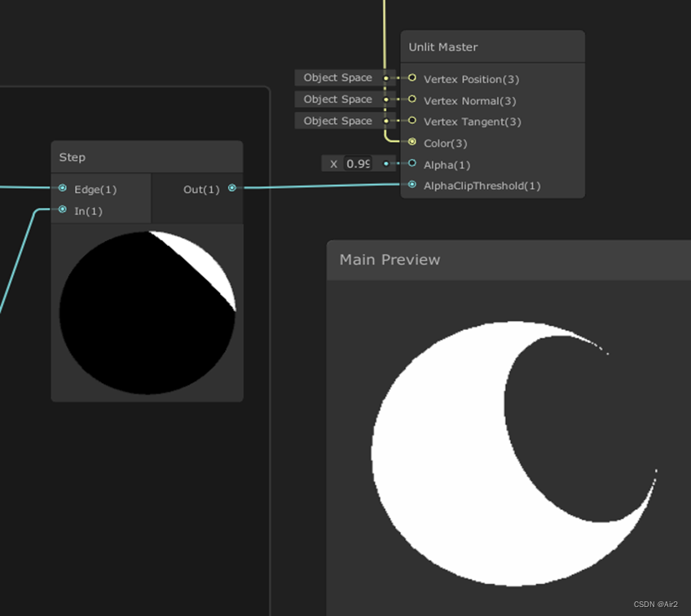The height and width of the screenshot is (616, 691).
Task: Click the Step node In(1) input port
Action: pyautogui.click(x=63, y=209)
